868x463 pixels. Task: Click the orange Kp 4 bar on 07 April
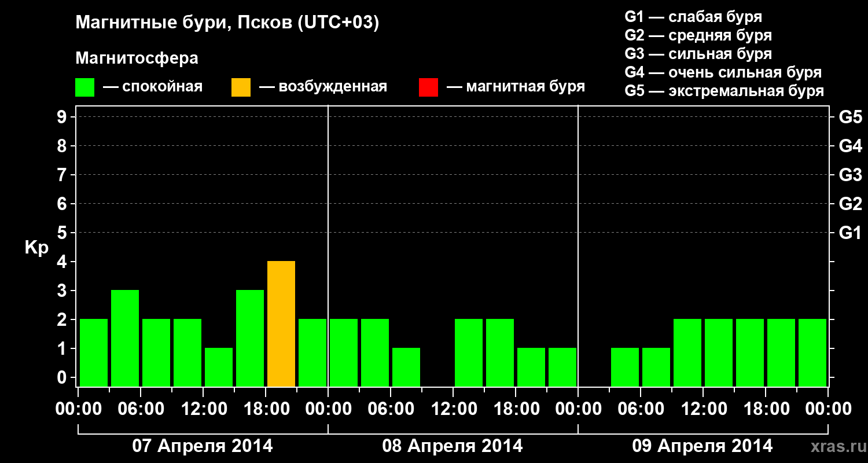click(281, 324)
